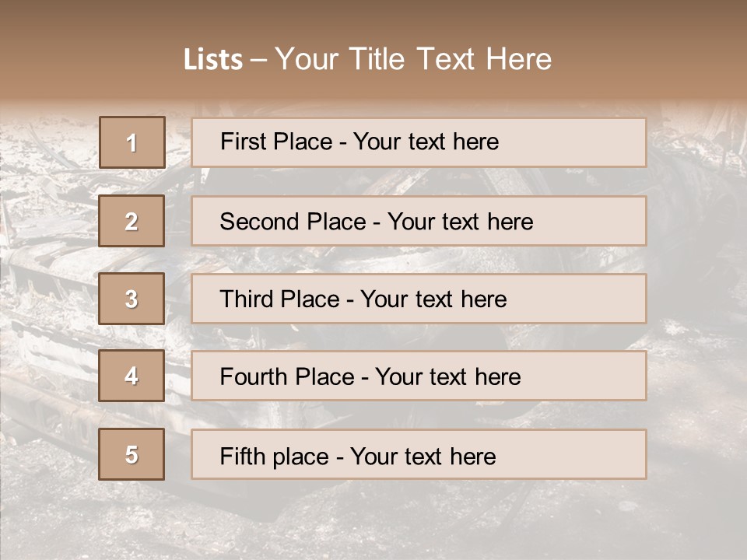Click the bold word Lists in title
The image size is (747, 560).
[x=213, y=60]
